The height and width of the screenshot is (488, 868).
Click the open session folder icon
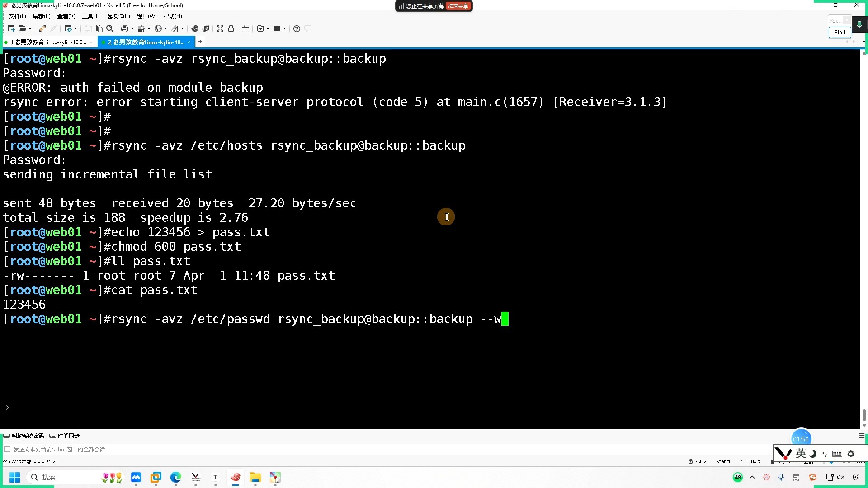22,28
